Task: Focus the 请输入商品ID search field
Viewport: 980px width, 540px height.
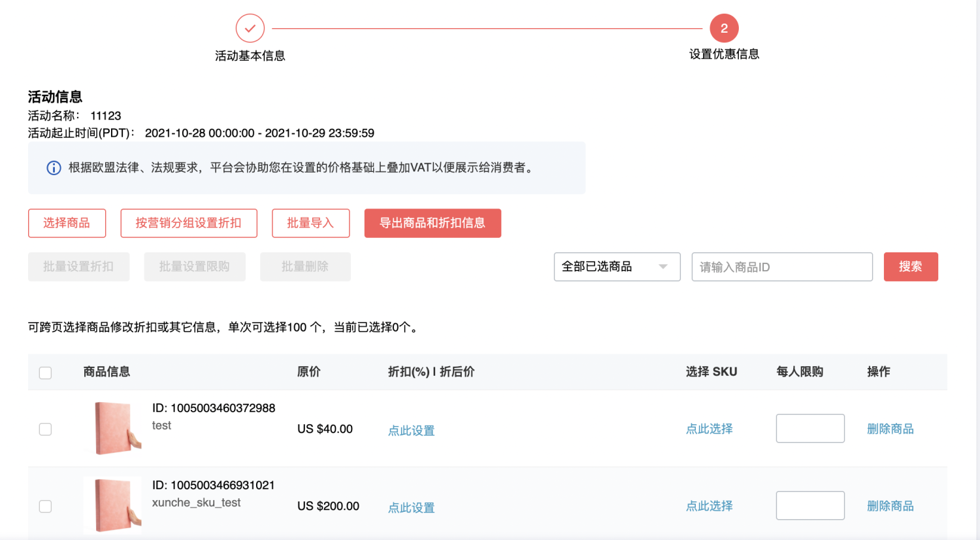Action: click(x=782, y=267)
